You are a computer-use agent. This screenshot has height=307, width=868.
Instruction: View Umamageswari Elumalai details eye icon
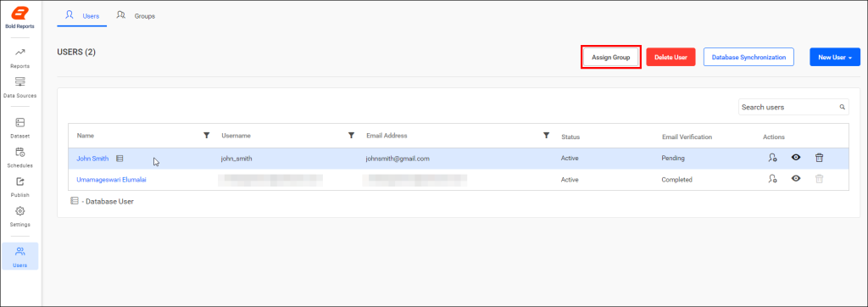(796, 179)
